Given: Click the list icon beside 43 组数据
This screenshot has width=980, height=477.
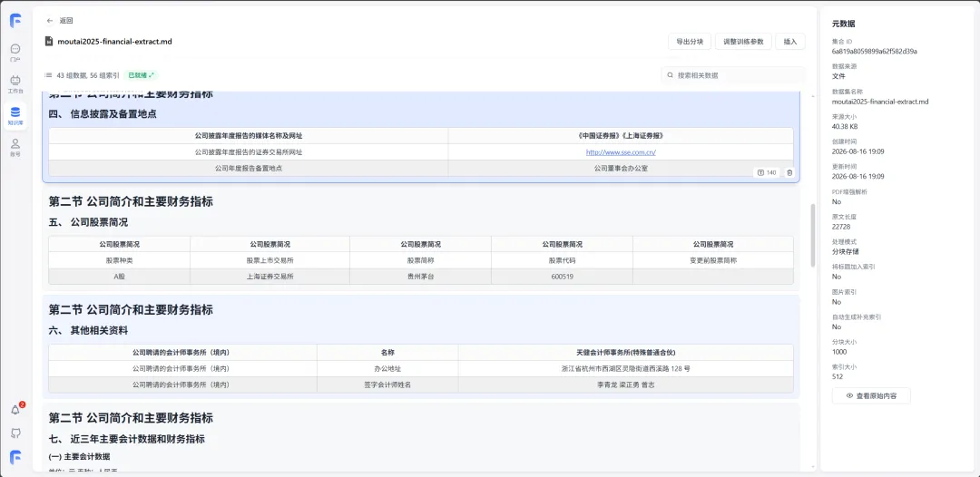Looking at the screenshot, I should coord(47,75).
